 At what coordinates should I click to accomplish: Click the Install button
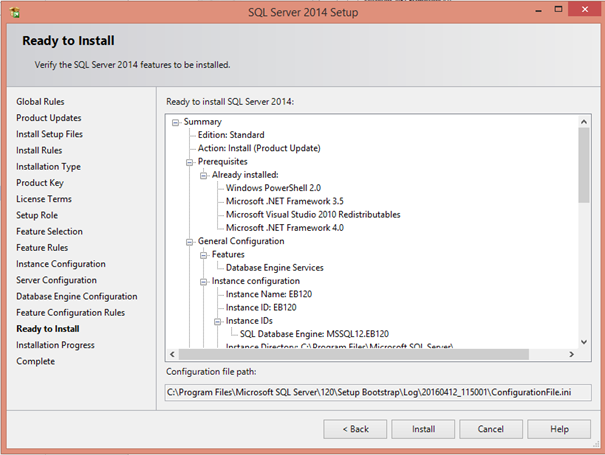click(x=423, y=429)
